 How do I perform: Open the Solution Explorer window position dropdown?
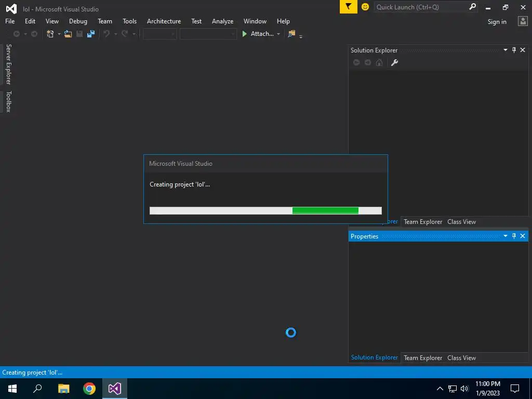click(505, 50)
